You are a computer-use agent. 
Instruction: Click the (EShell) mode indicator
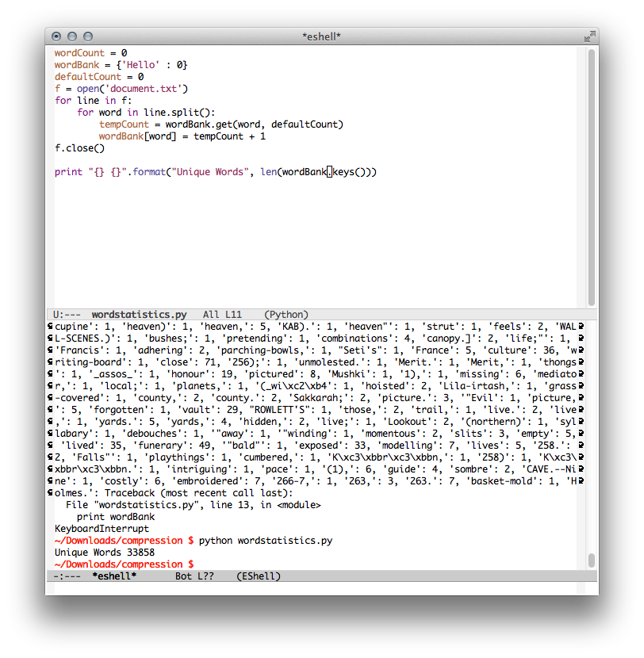pyautogui.click(x=259, y=576)
